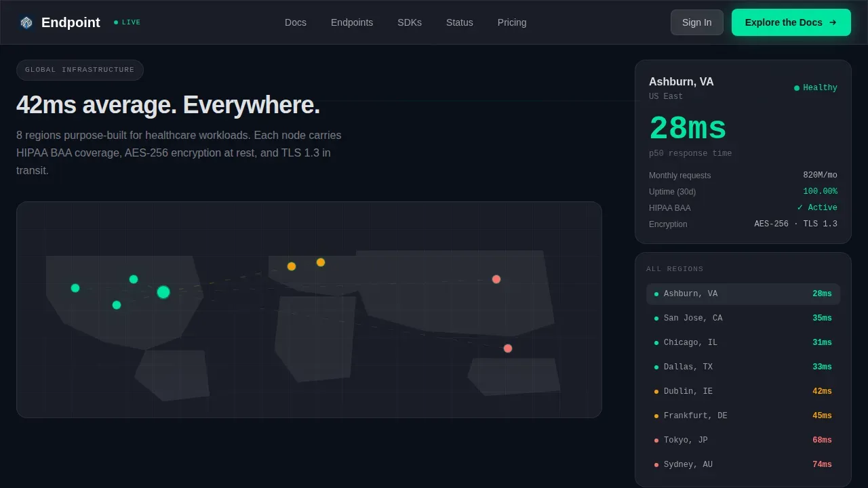Click the 28ms response time figure
The height and width of the screenshot is (488, 868).
[688, 129]
